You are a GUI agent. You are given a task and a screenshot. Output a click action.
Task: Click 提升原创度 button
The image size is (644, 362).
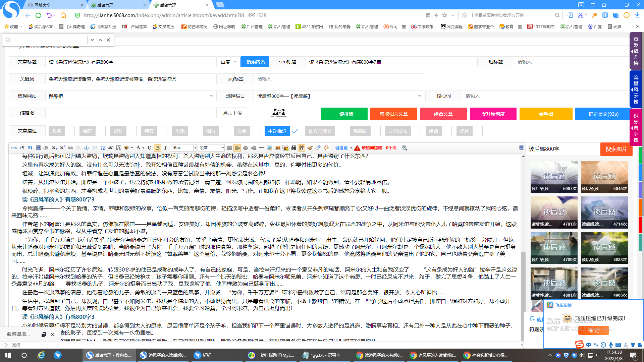pos(493,114)
